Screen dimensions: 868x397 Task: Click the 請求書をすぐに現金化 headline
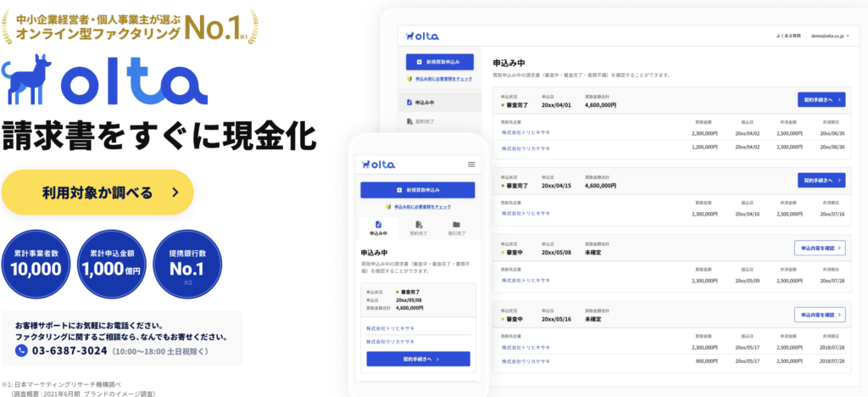[x=159, y=135]
